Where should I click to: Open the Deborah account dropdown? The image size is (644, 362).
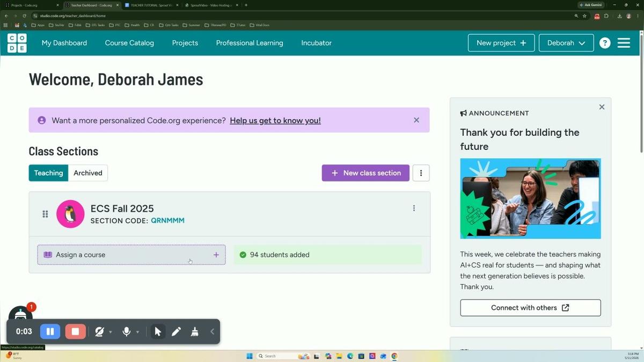coord(566,43)
